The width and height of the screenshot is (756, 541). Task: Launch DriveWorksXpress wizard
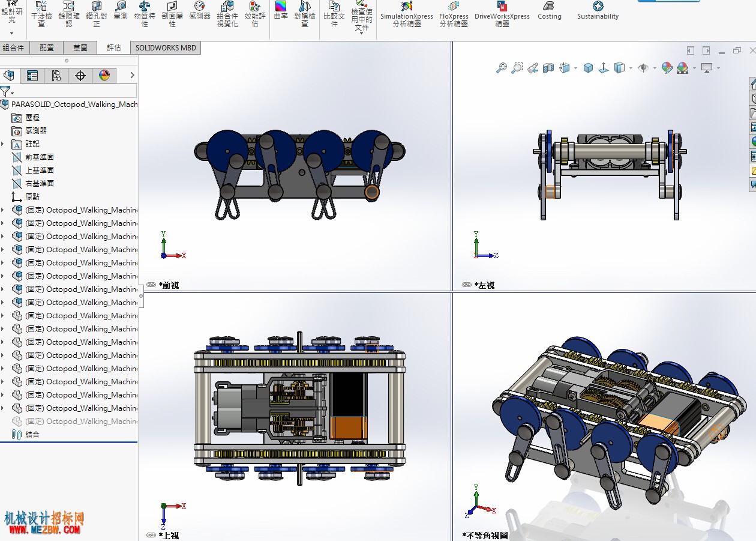pos(502,14)
